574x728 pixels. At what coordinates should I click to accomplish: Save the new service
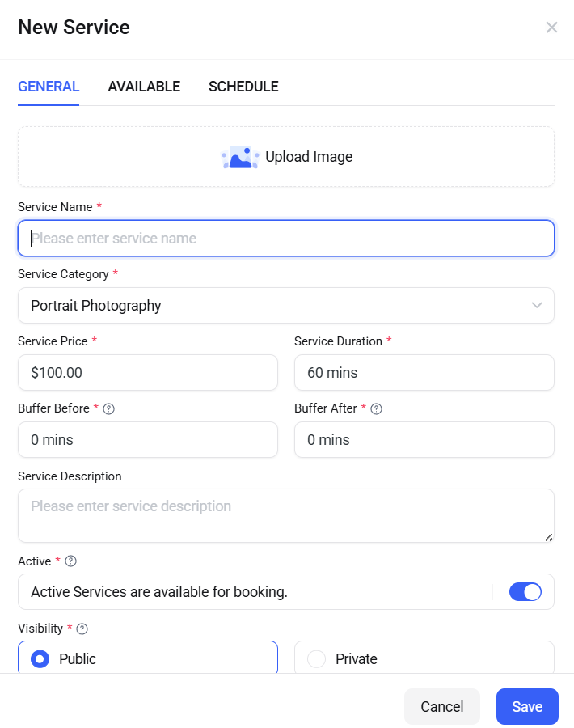tap(527, 705)
